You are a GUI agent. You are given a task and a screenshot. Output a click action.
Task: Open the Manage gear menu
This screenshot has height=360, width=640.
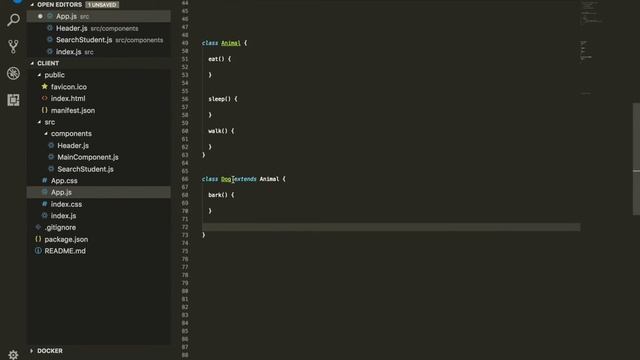[x=13, y=355]
